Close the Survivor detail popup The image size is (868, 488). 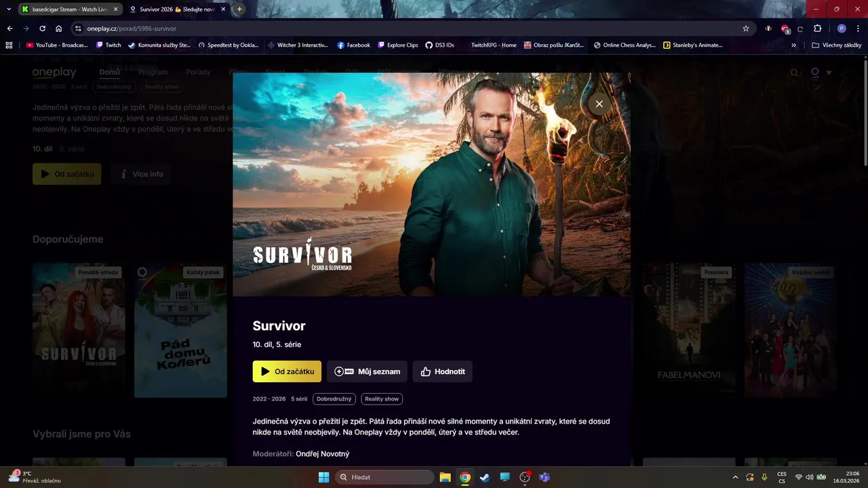pyautogui.click(x=599, y=104)
